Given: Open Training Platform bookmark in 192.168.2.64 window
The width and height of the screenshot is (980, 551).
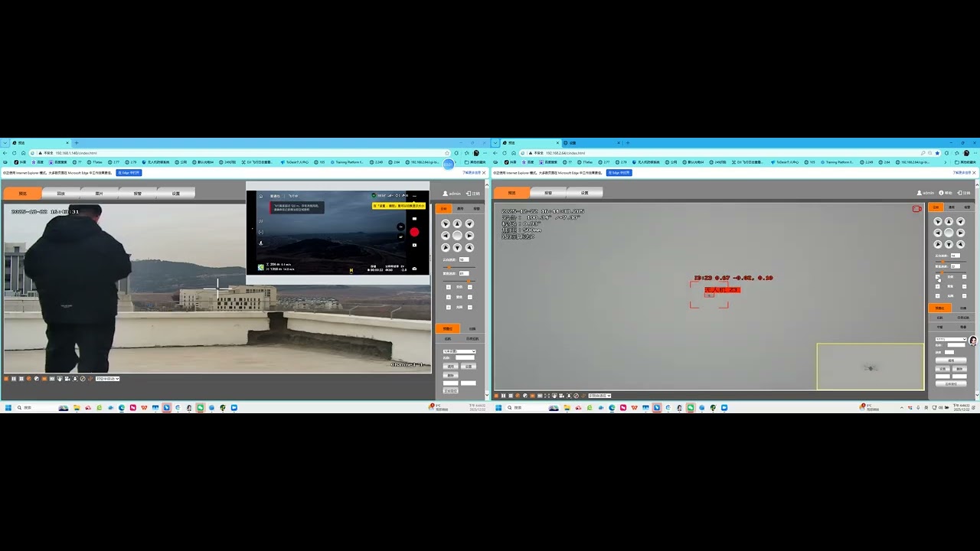Looking at the screenshot, I should [835, 162].
